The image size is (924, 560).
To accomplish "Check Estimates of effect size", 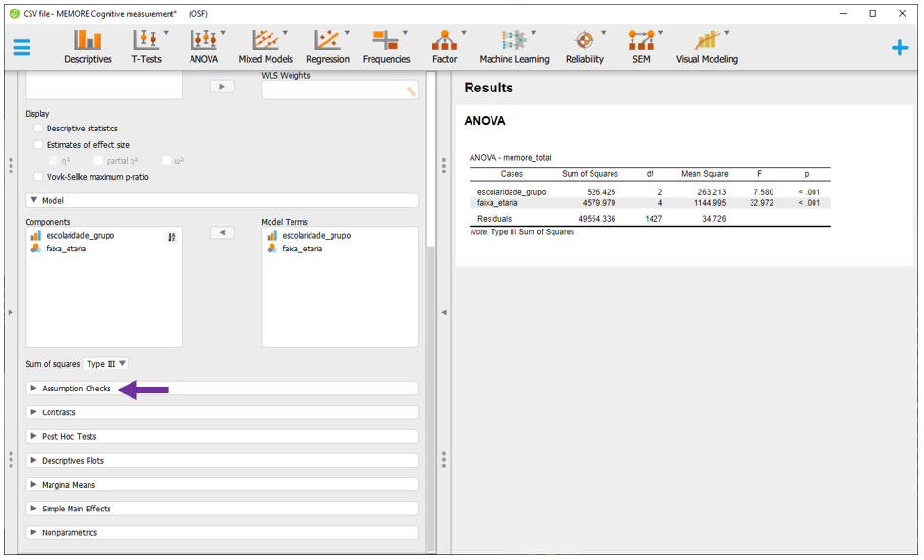I will click(x=39, y=145).
